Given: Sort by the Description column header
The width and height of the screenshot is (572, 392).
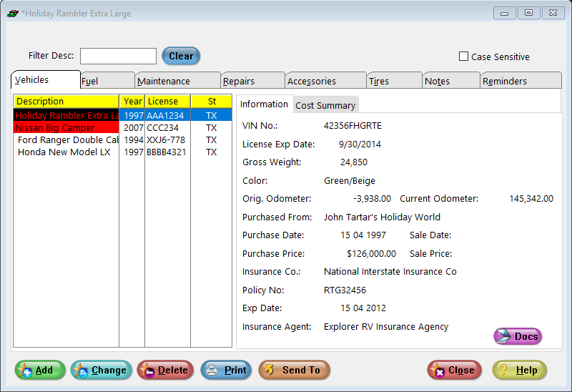Looking at the screenshot, I should point(66,101).
